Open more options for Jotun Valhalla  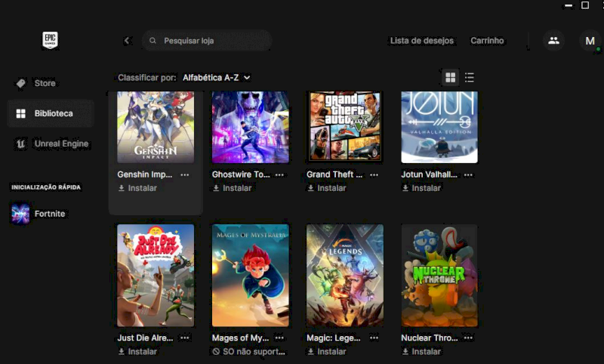tap(468, 175)
